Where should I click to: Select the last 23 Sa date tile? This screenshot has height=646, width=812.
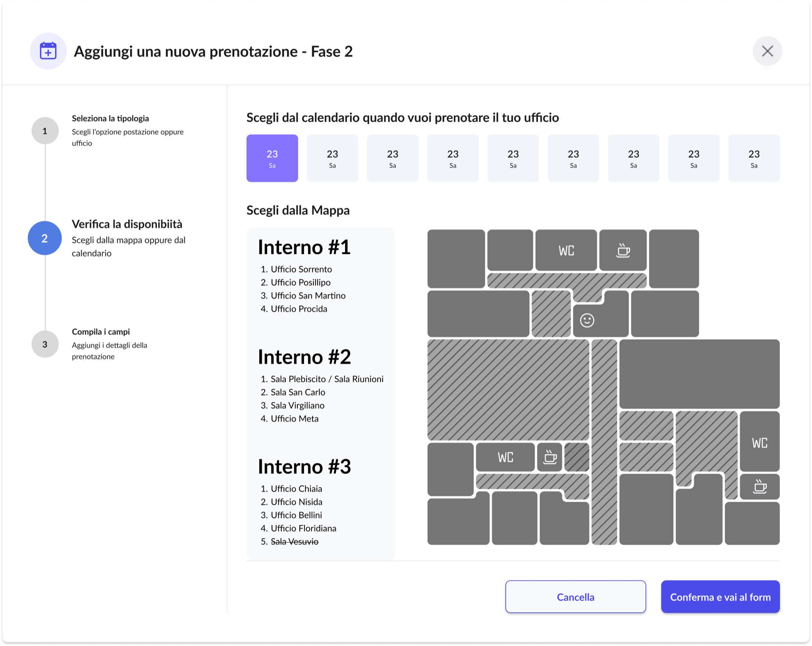coord(754,158)
